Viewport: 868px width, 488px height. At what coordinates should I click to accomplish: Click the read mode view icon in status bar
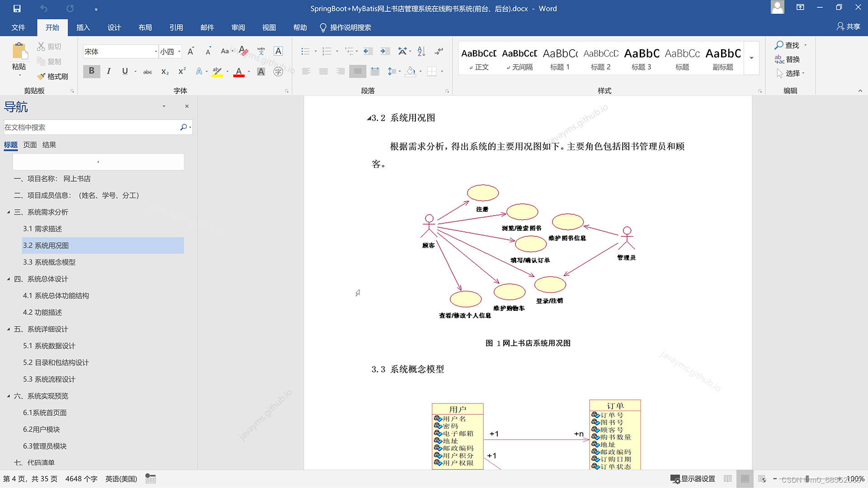[x=727, y=479]
